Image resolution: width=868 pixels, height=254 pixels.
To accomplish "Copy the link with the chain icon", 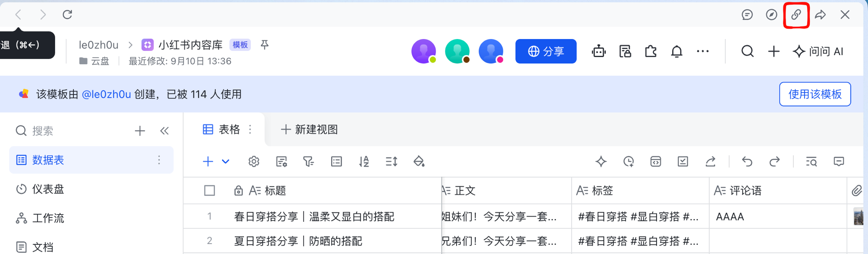I will [x=796, y=15].
